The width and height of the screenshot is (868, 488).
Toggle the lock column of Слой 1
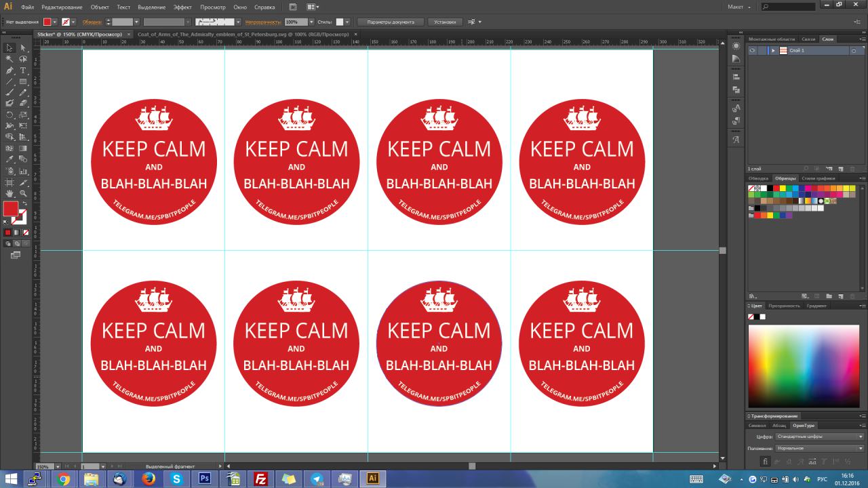click(762, 51)
